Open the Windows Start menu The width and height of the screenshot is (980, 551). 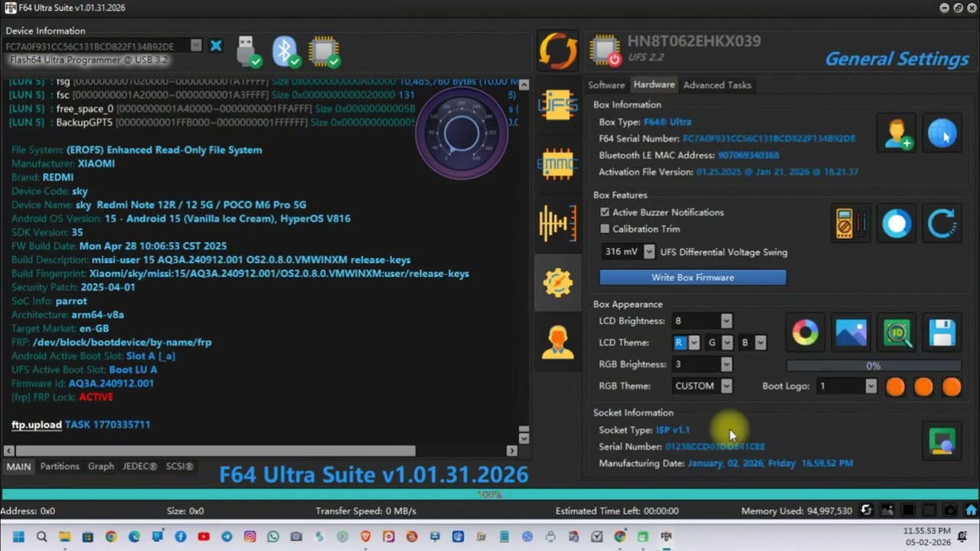coord(18,537)
